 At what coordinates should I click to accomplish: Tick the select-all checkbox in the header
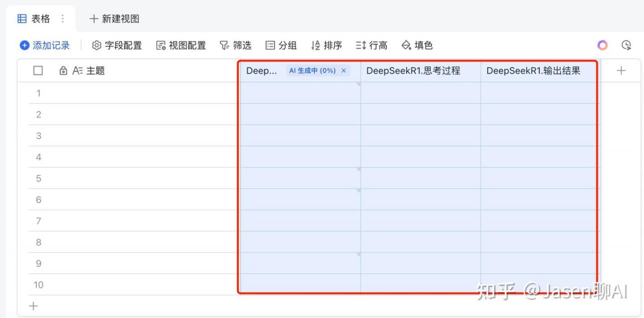click(38, 71)
